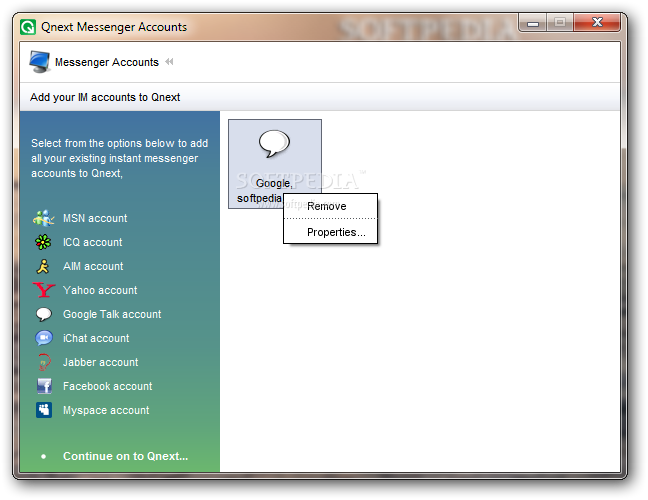Click the MSN butterfly people icon
The image size is (648, 500).
(43, 218)
